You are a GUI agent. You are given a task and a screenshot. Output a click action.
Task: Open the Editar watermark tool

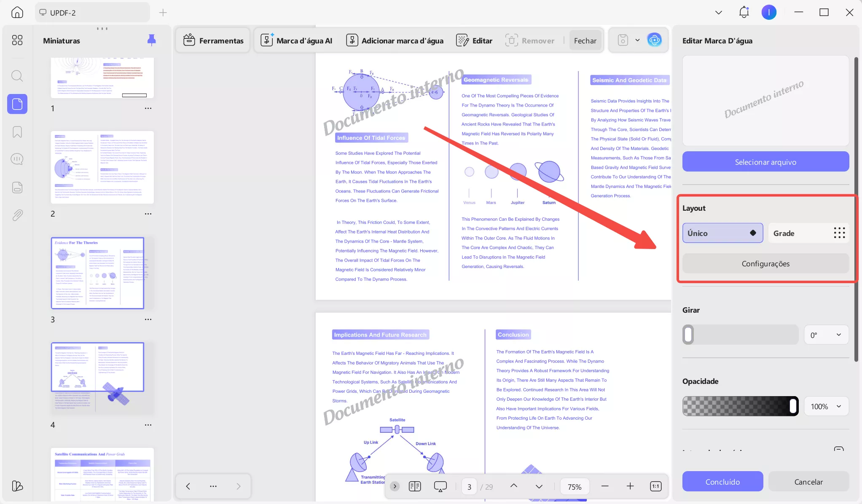[474, 40]
